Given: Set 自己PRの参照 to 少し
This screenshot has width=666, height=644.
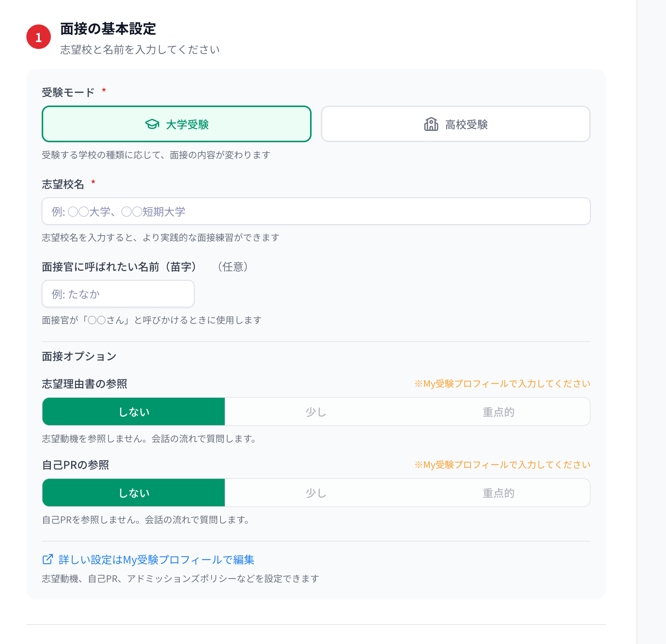Looking at the screenshot, I should 315,493.
